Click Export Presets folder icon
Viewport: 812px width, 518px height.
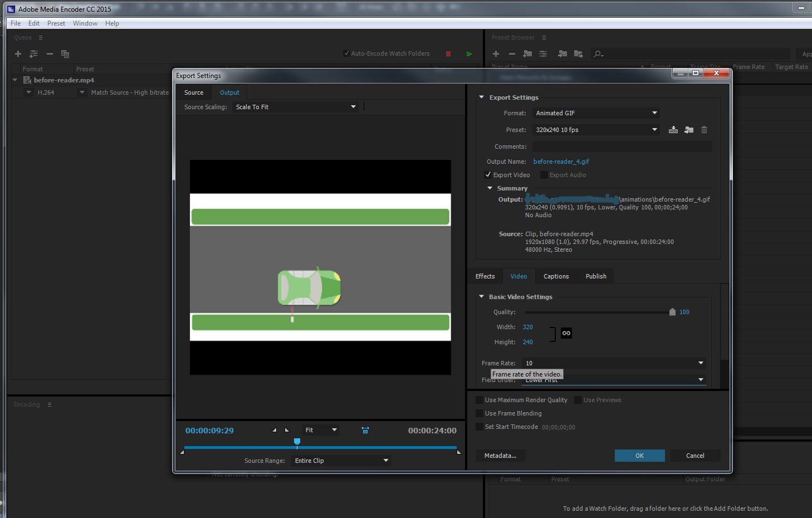(x=579, y=53)
